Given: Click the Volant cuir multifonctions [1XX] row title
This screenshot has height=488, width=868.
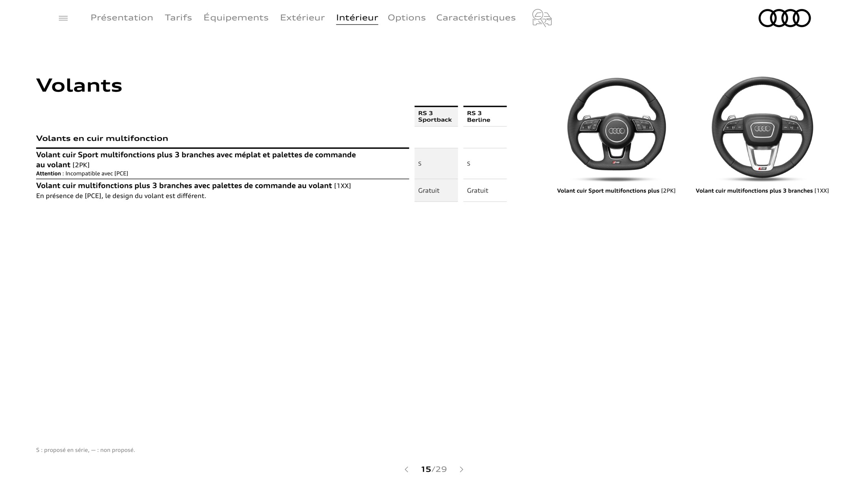Looking at the screenshot, I should [193, 185].
